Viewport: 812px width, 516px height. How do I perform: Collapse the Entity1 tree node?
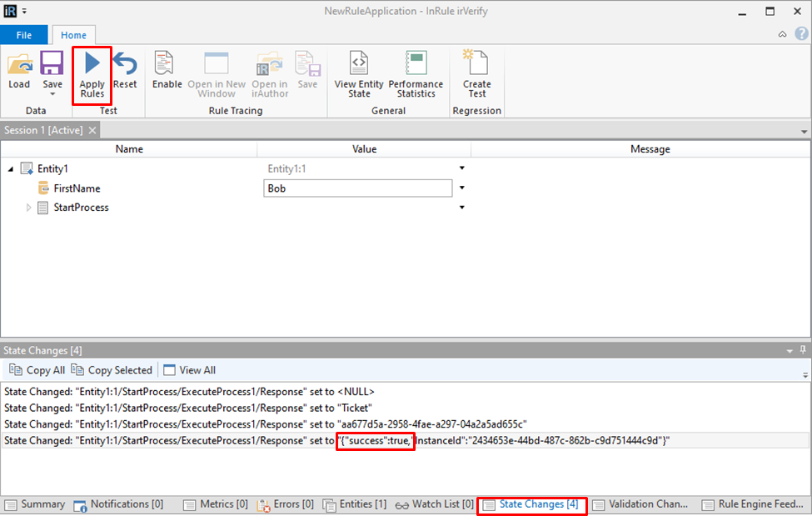pos(11,169)
